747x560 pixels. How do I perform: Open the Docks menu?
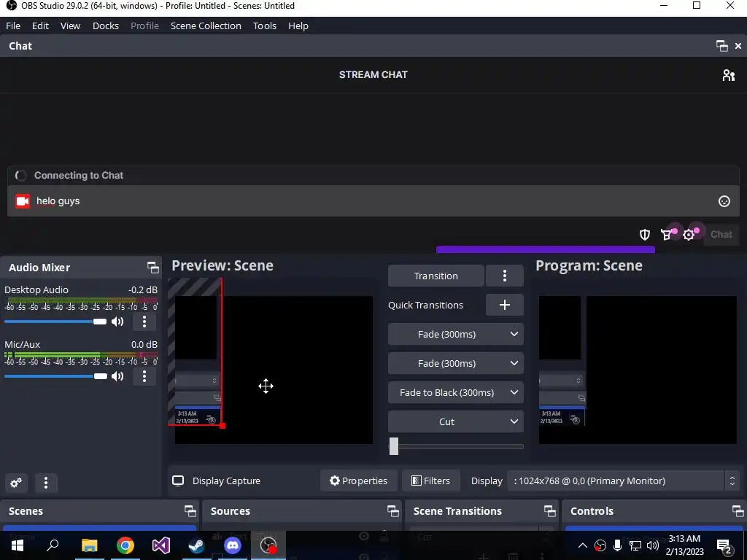pos(106,26)
